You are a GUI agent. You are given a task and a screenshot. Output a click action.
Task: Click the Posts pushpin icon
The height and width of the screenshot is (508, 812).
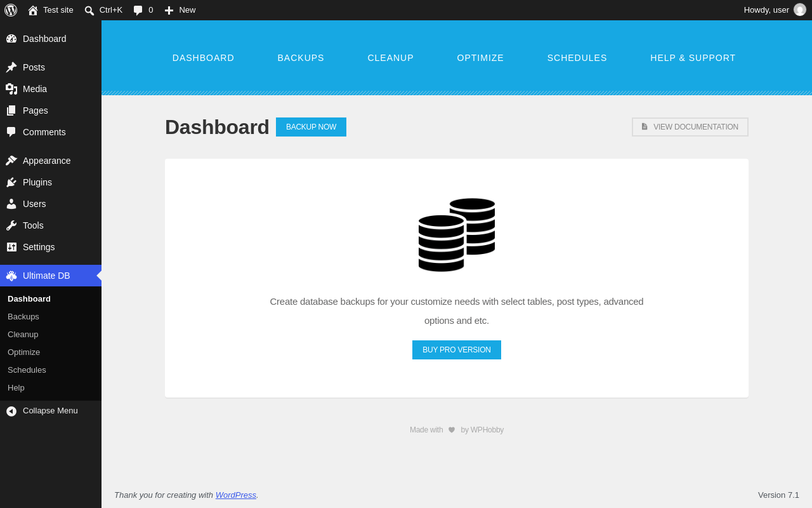pyautogui.click(x=11, y=67)
